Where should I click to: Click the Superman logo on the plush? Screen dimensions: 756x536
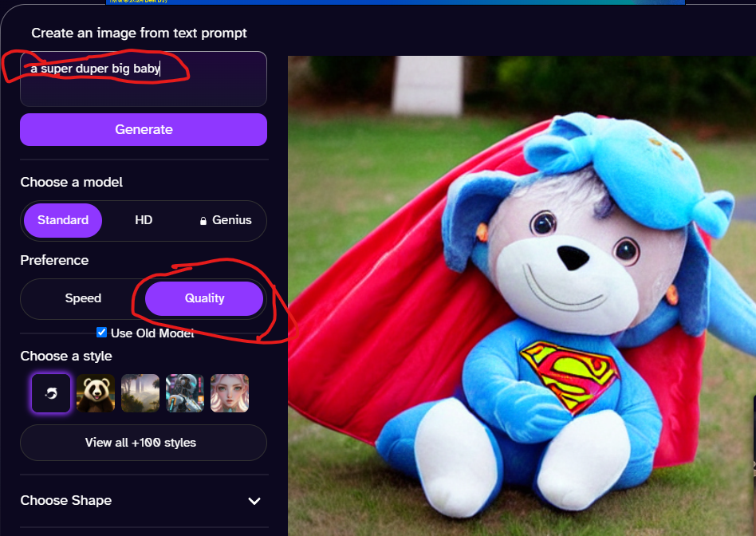[569, 376]
